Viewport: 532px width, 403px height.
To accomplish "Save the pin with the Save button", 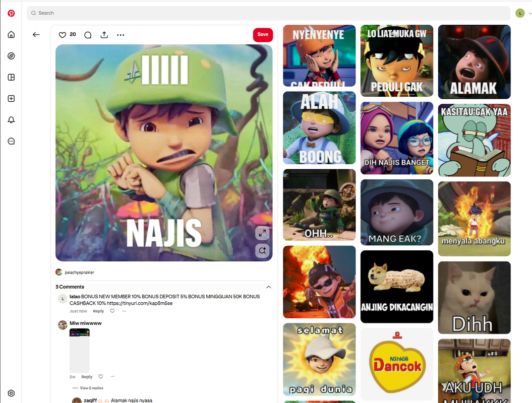I will (263, 35).
